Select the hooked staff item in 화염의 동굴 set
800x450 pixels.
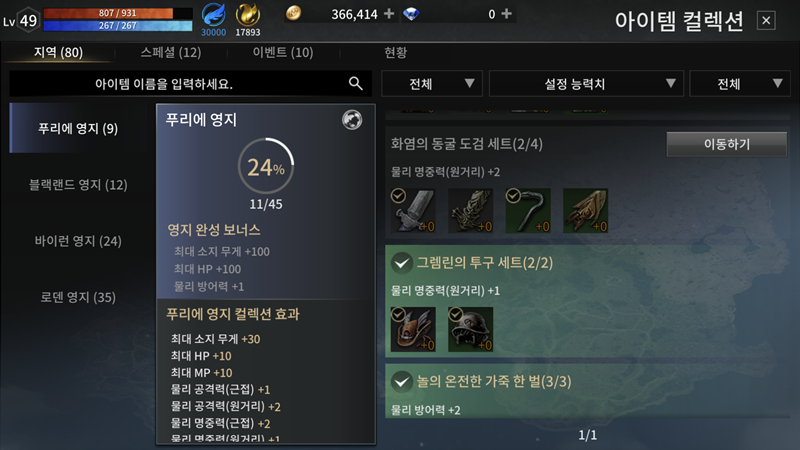click(x=528, y=211)
